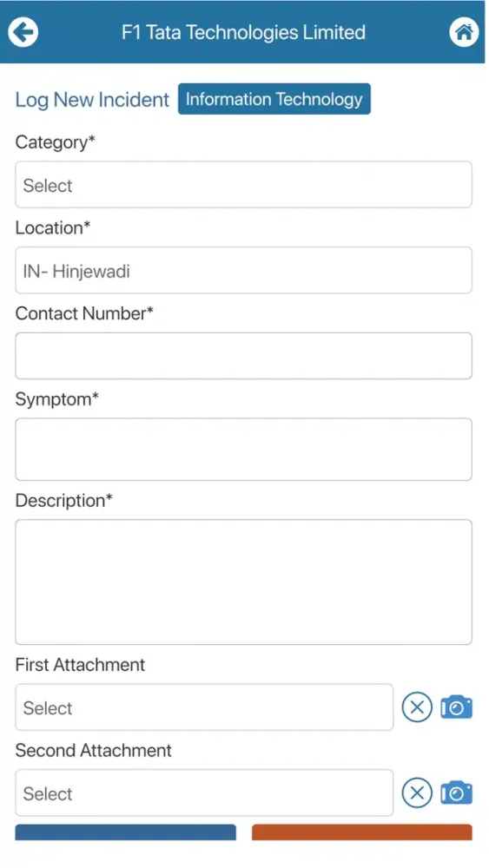Tap the back arrow icon in header
This screenshot has height=868, width=489.
coord(23,32)
